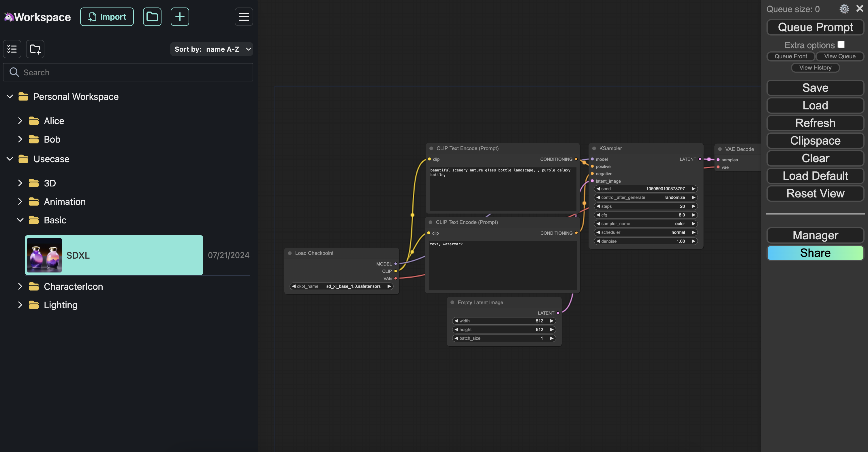The width and height of the screenshot is (868, 452).
Task: Collapse the Personal Workspace folder chevron
Action: pyautogui.click(x=10, y=96)
